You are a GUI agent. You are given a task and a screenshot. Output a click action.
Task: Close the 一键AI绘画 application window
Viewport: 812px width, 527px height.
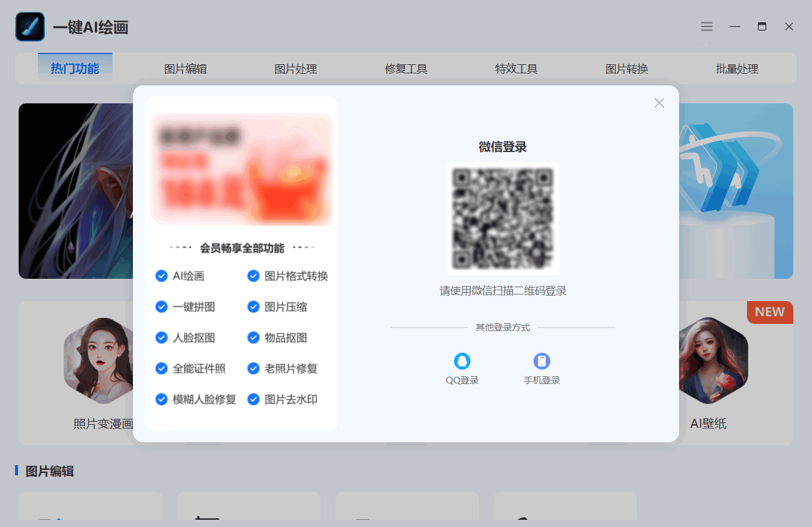tap(789, 26)
